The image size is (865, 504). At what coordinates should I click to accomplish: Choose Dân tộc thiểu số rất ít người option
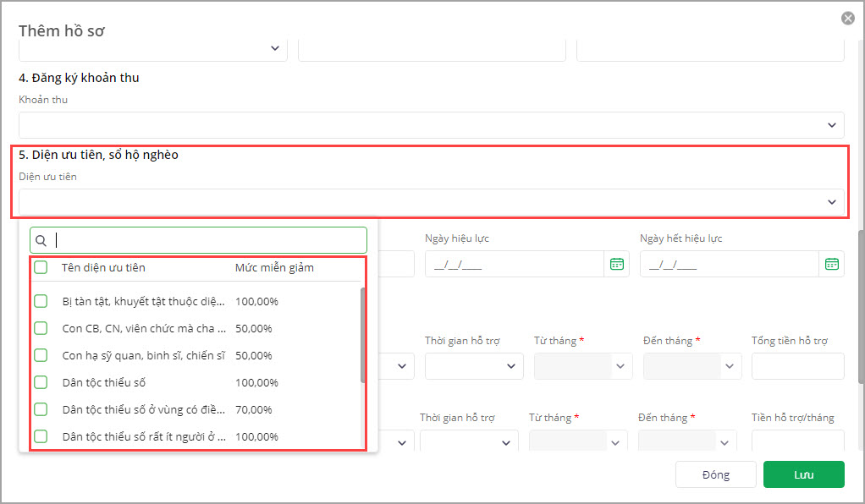pyautogui.click(x=144, y=437)
